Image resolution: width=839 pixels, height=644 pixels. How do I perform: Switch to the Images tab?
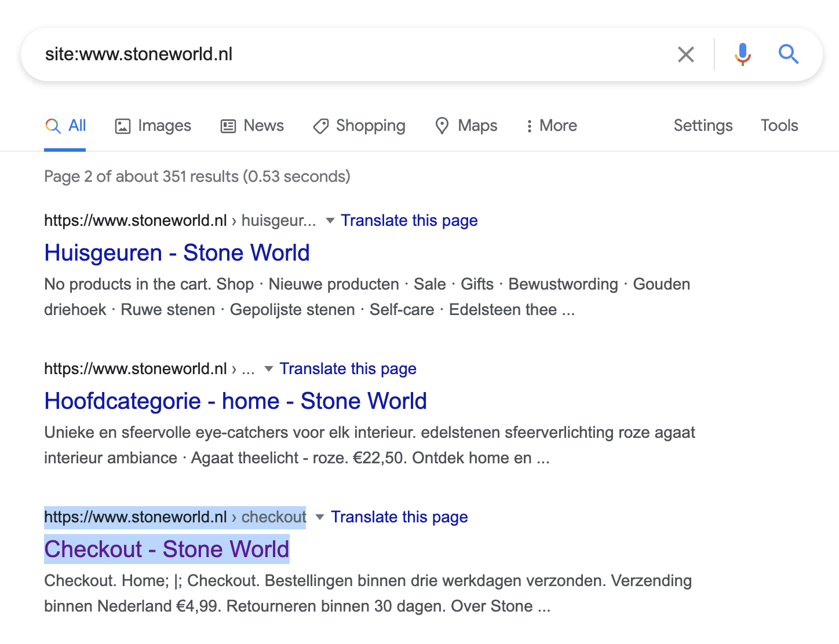[153, 126]
